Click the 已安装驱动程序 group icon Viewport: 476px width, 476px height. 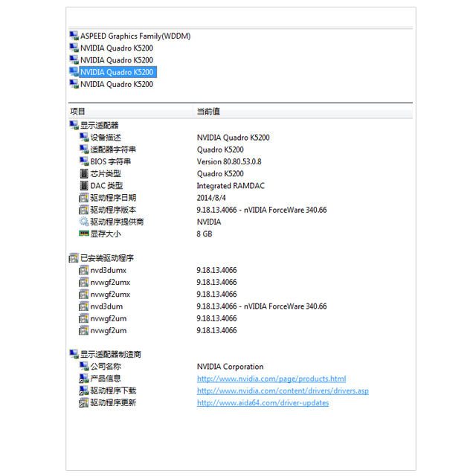pyautogui.click(x=74, y=258)
